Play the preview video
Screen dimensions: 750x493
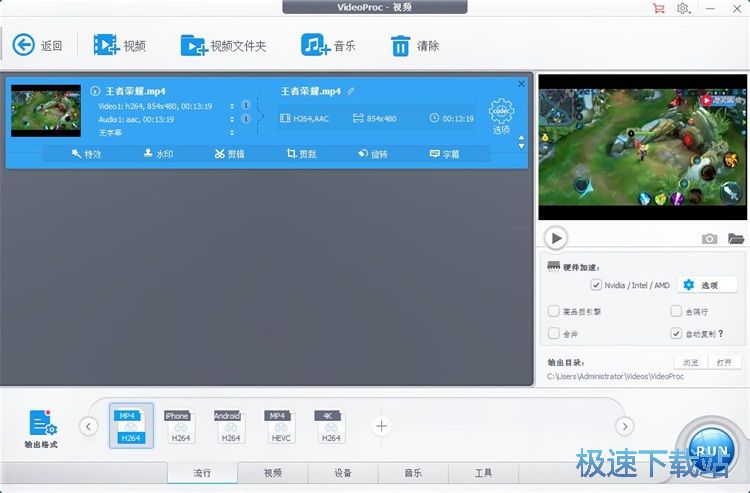tap(556, 238)
